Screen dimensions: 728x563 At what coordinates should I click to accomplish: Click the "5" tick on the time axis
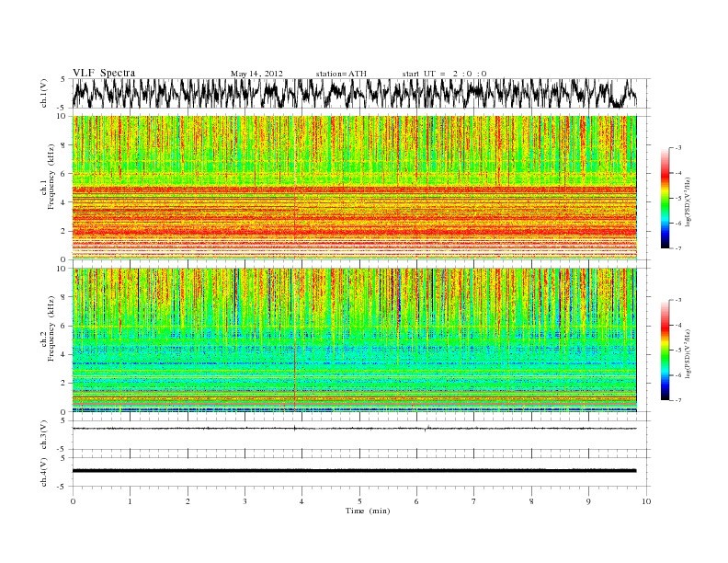click(x=359, y=501)
